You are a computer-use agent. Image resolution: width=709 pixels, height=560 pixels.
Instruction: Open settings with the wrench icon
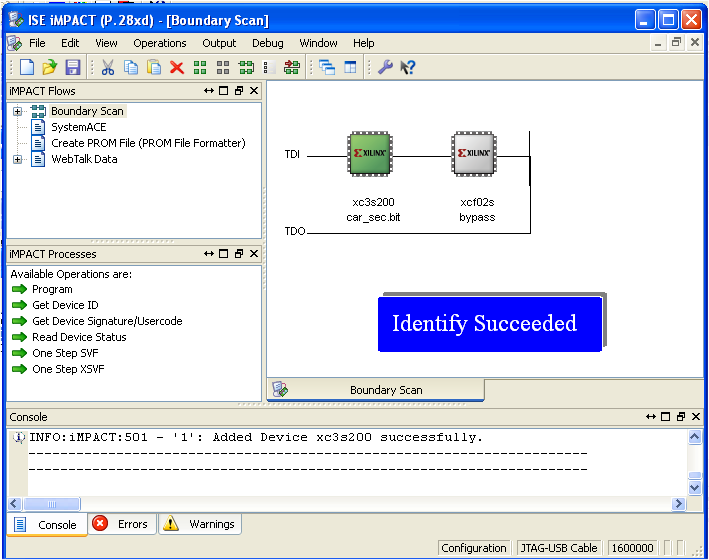coord(385,67)
